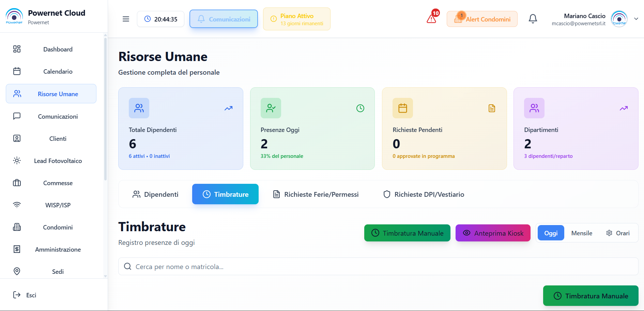This screenshot has width=644, height=311.
Task: Click the trend arrow on Totale Dipendenti card
Action: coord(228,108)
